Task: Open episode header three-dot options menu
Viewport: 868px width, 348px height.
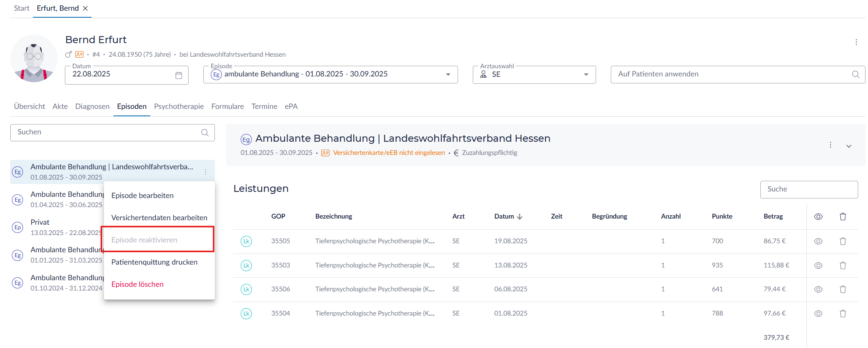Action: click(x=830, y=145)
